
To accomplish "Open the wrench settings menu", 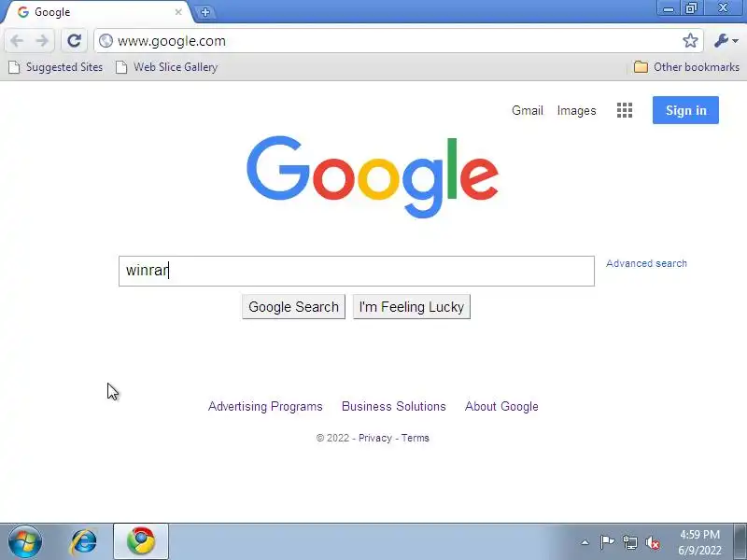I will pyautogui.click(x=726, y=41).
